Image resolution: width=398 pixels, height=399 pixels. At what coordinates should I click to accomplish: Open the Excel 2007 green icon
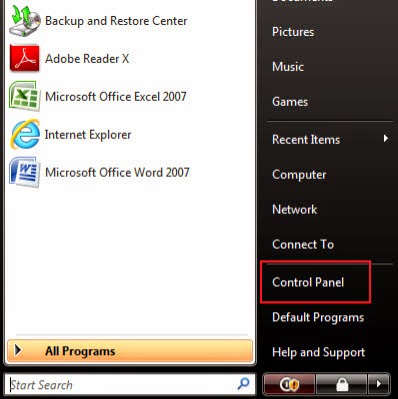pyautogui.click(x=25, y=96)
